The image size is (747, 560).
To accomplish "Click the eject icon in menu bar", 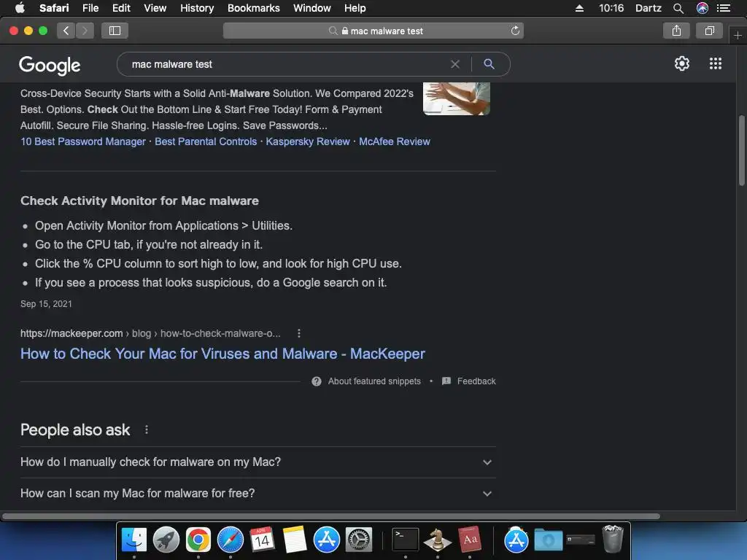I will [x=579, y=8].
